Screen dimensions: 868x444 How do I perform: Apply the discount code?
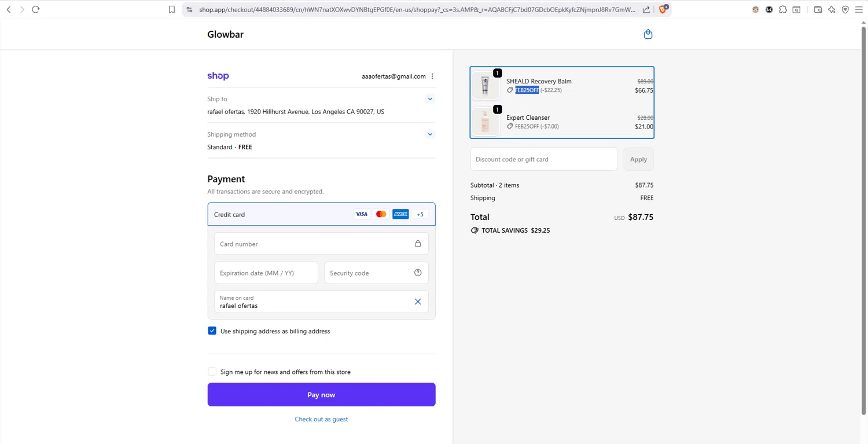(638, 159)
